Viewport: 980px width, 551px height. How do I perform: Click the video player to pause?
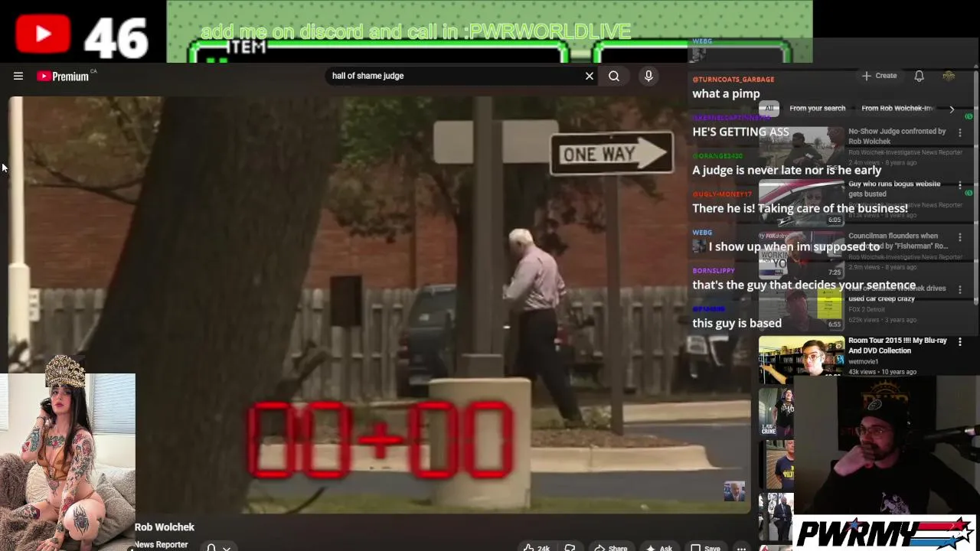[381, 305]
